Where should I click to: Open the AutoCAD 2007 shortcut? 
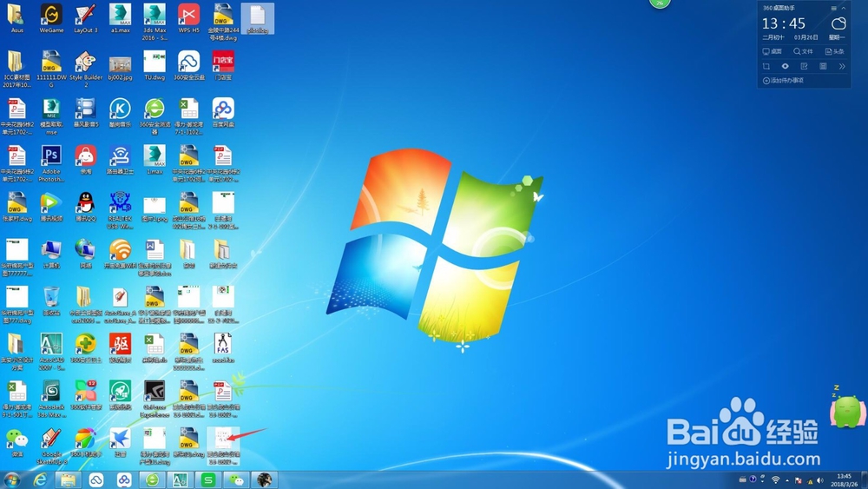51,352
